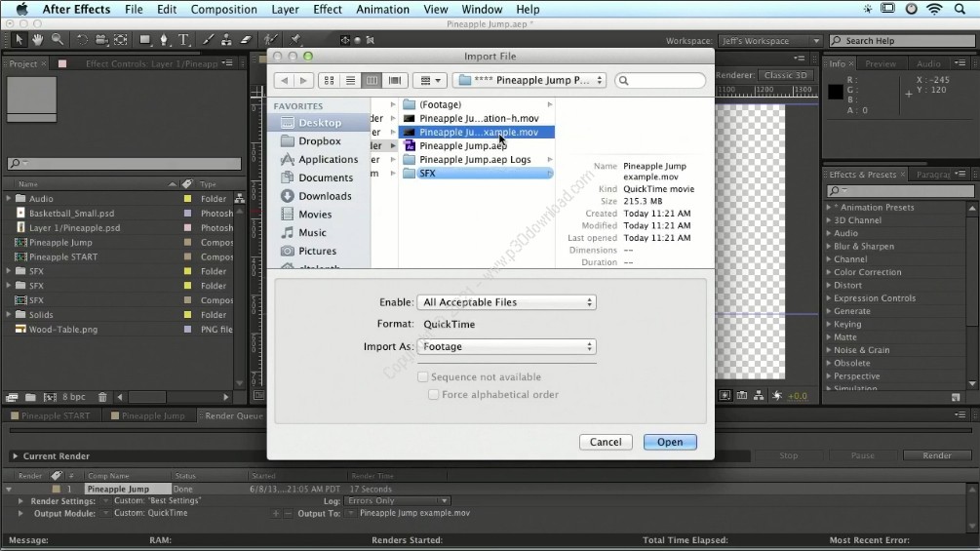
Task: Select the Eraser tool
Action: coord(246,40)
